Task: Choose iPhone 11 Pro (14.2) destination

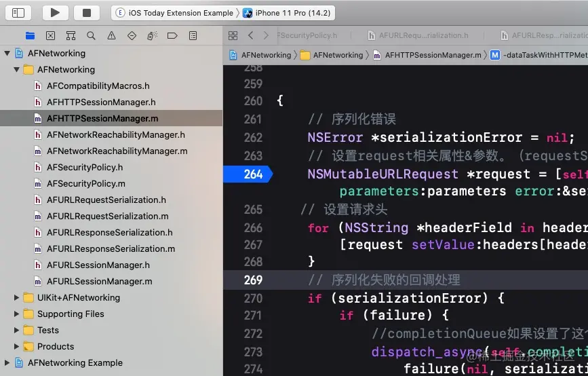Action: 287,13
